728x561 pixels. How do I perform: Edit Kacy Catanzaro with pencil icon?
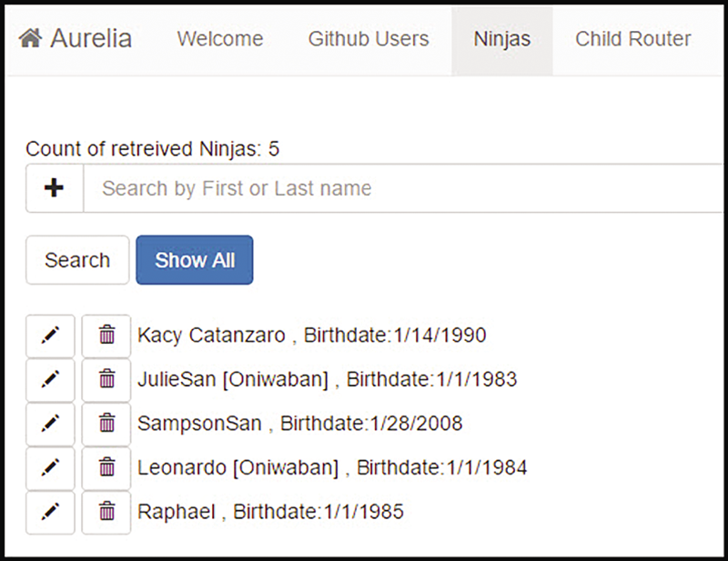pos(50,336)
